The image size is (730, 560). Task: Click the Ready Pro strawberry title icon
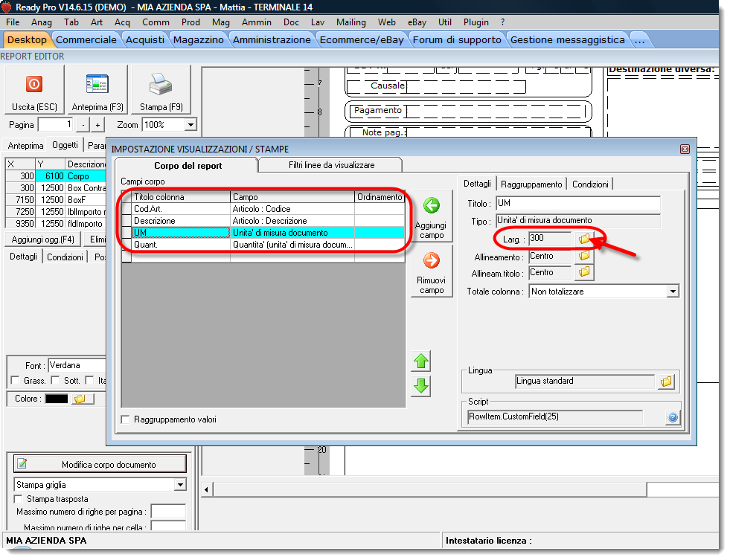click(x=7, y=7)
